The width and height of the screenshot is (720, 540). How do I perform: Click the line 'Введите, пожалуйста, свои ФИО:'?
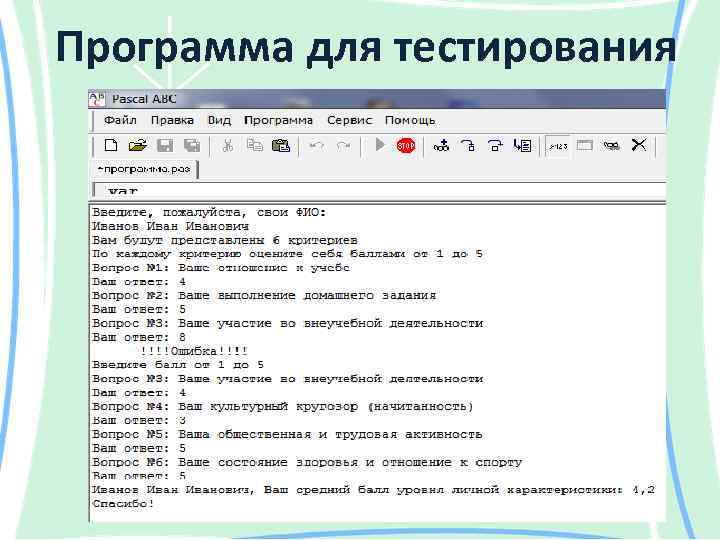tap(209, 213)
